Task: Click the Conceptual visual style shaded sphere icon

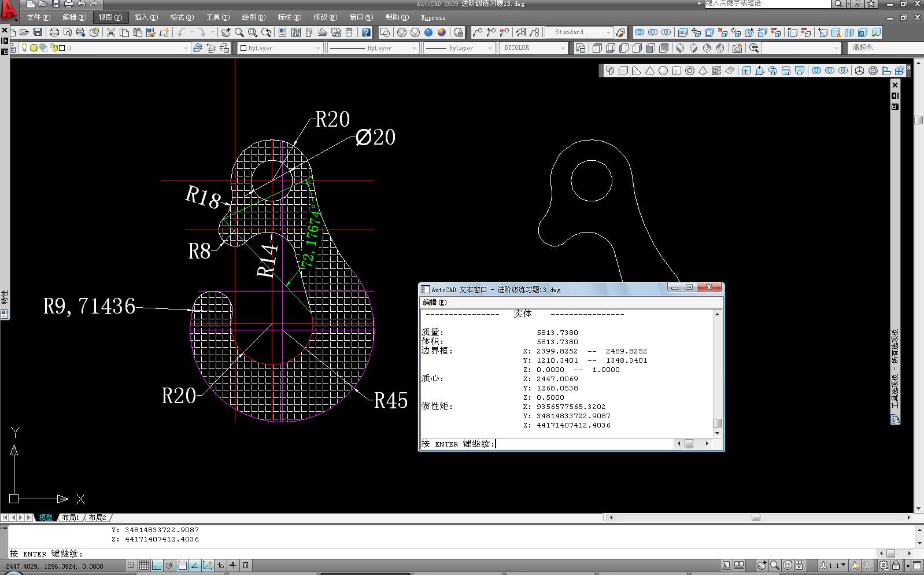Action: coord(442,32)
